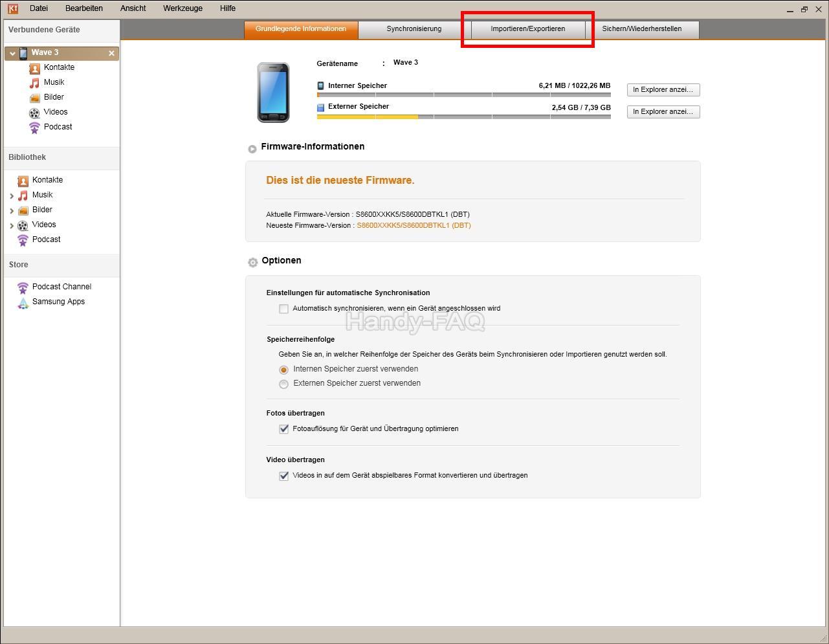Close the Kies window

[819, 10]
